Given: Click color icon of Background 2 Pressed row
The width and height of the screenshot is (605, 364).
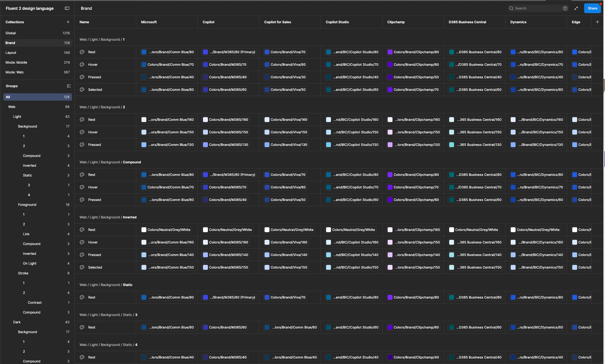Looking at the screenshot, I should [x=82, y=145].
